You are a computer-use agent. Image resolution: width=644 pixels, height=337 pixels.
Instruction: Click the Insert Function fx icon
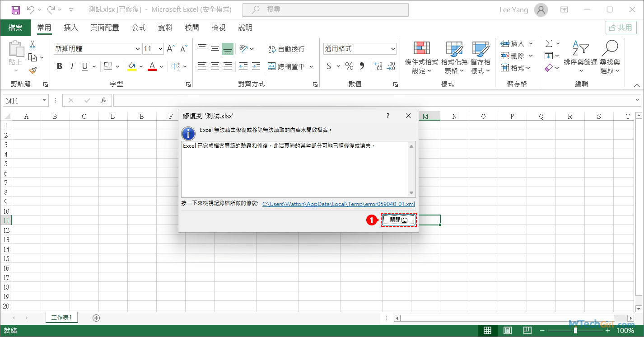point(103,100)
